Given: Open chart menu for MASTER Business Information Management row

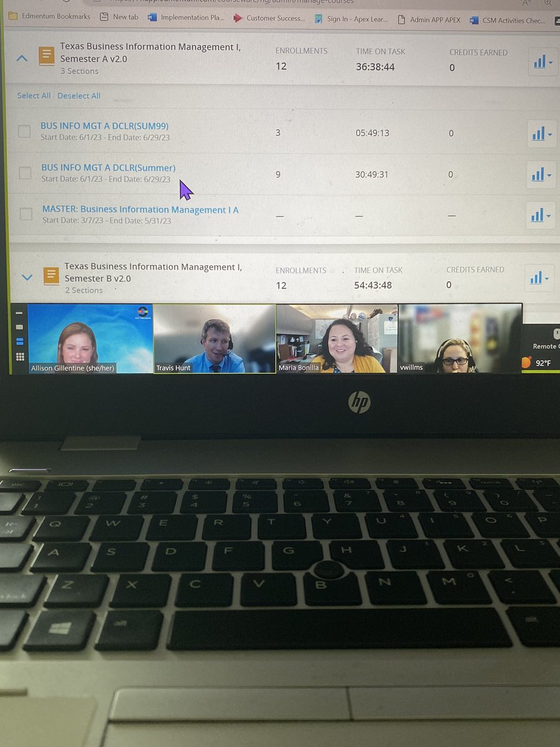Looking at the screenshot, I should tap(541, 215).
